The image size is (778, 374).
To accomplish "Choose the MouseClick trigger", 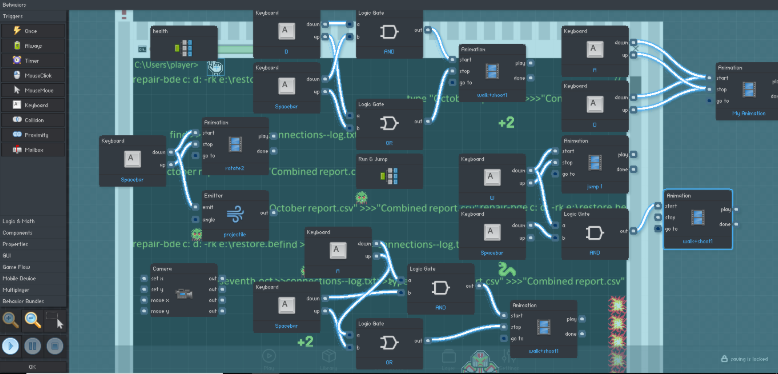I will click(33, 75).
